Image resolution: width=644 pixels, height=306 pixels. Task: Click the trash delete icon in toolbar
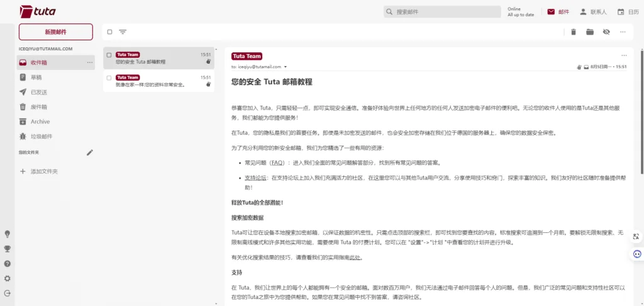click(574, 32)
